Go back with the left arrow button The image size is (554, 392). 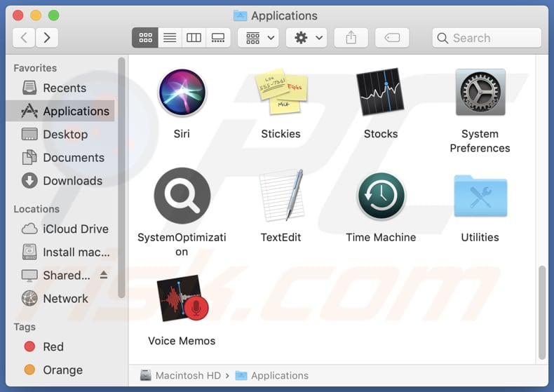(x=24, y=37)
